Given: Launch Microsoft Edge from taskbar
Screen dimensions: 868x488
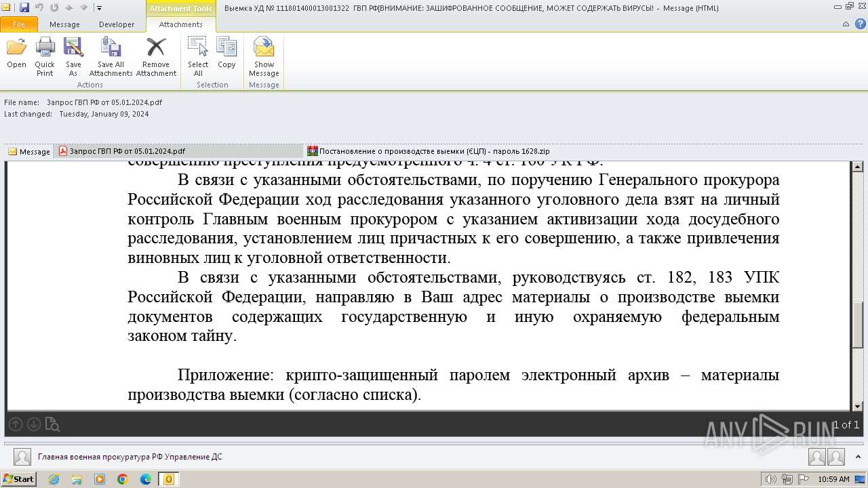Looking at the screenshot, I should [x=146, y=479].
